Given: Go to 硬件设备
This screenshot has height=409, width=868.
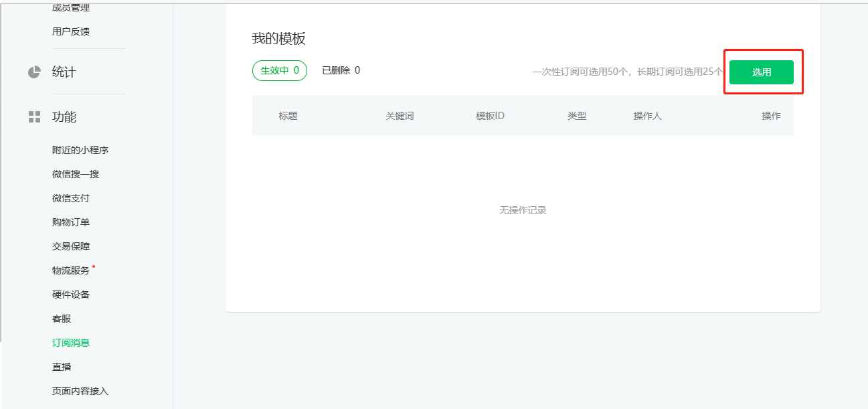Looking at the screenshot, I should [71, 295].
